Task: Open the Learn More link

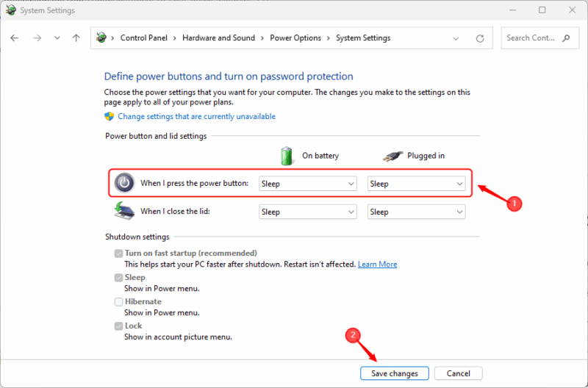Action: pyautogui.click(x=377, y=265)
